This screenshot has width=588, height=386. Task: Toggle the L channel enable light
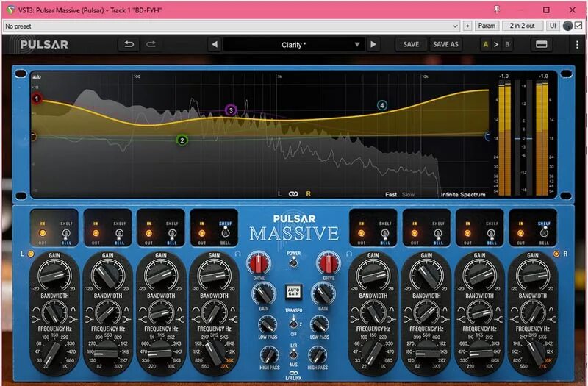click(x=31, y=254)
